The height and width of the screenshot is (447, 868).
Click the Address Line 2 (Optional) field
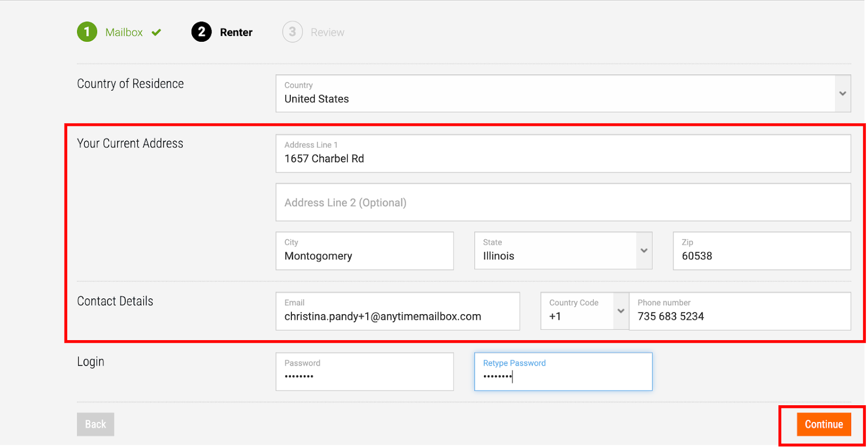pos(563,202)
